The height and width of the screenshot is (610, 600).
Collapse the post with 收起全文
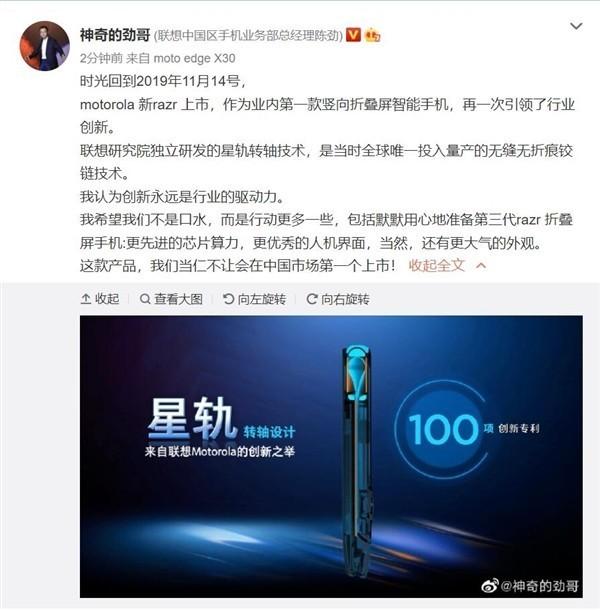pos(437,265)
